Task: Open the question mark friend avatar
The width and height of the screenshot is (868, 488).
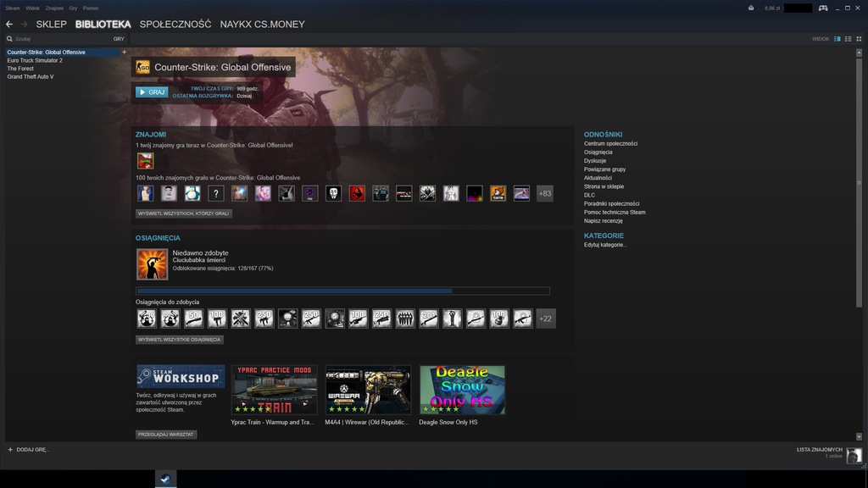Action: 216,193
